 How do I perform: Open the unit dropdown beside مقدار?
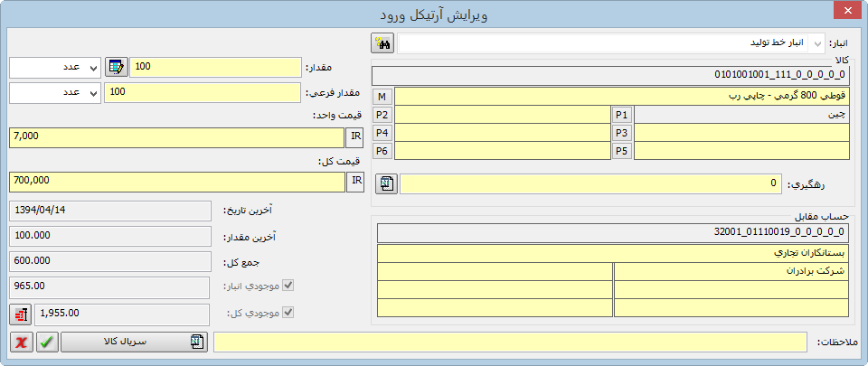[x=93, y=68]
